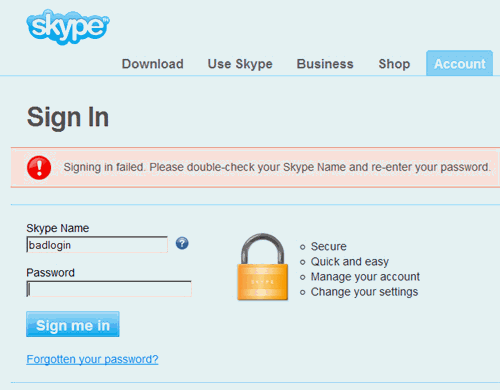Switch to the Account tab

459,63
